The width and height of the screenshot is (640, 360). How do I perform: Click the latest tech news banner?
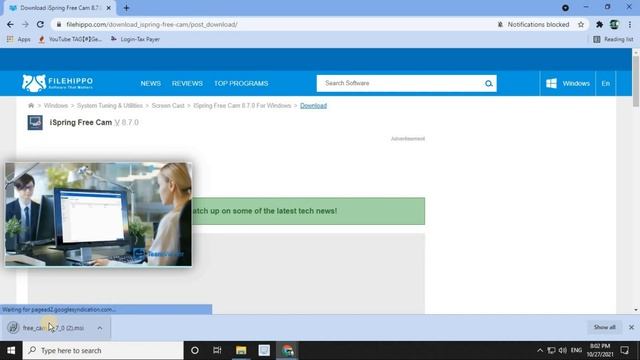308,211
